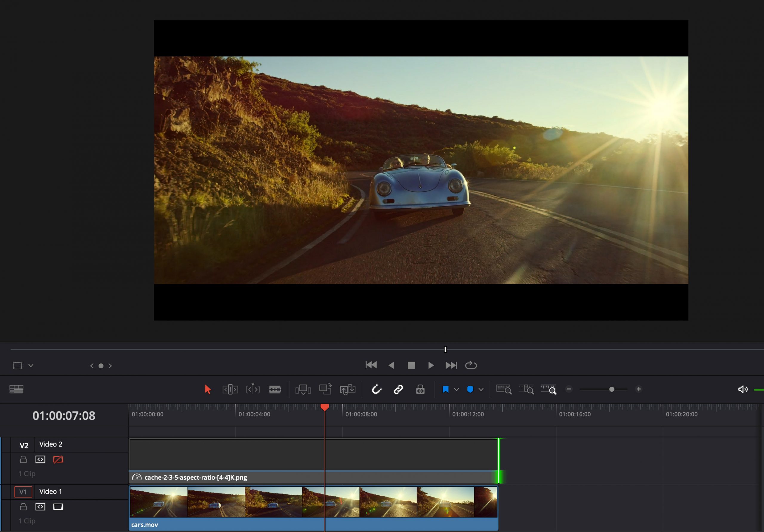
Task: Click the timeline zoom minus button
Action: click(569, 389)
